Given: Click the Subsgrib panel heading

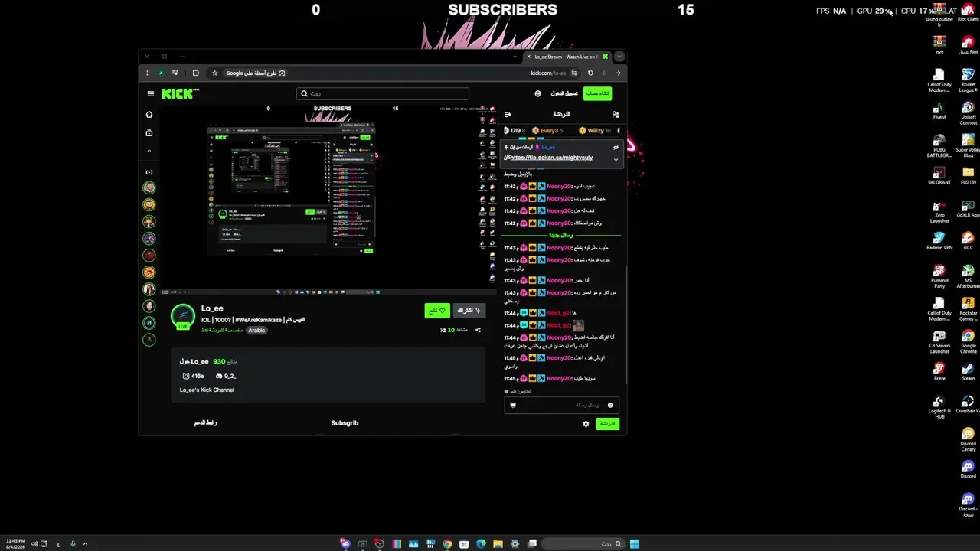Looking at the screenshot, I should (x=345, y=423).
